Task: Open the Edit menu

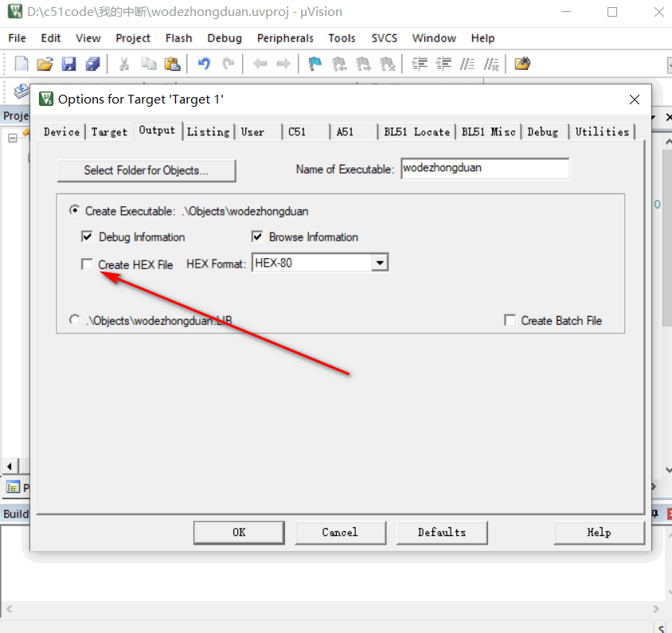Action: tap(51, 38)
